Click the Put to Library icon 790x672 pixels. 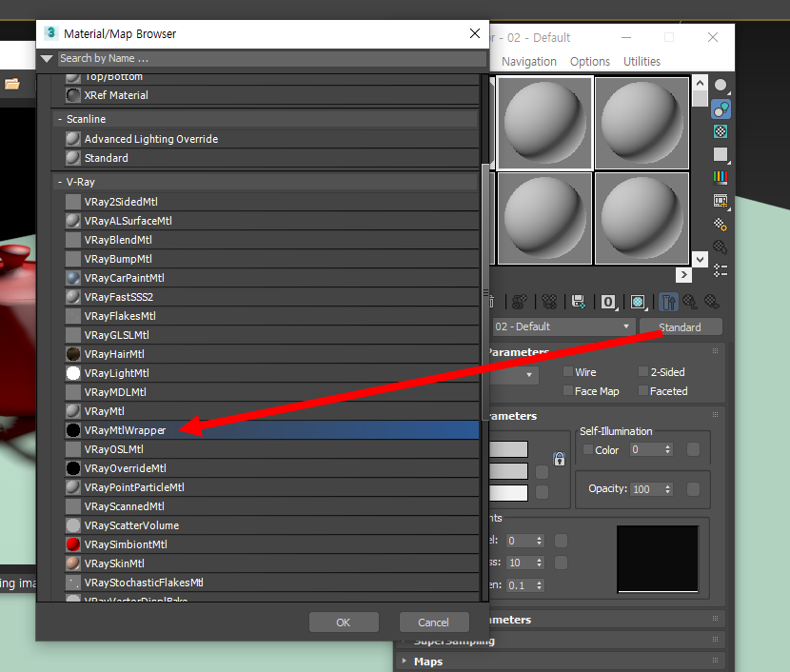(x=579, y=303)
